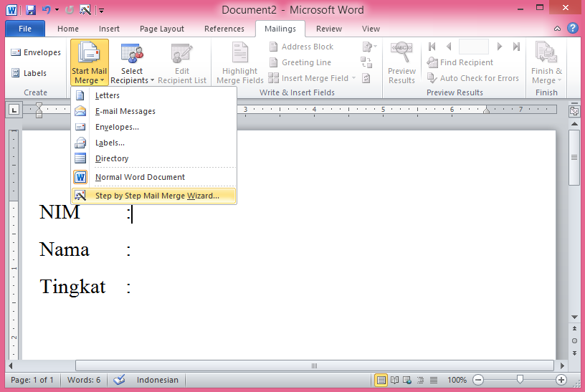Switch to Print Layout view icon

[x=381, y=380]
